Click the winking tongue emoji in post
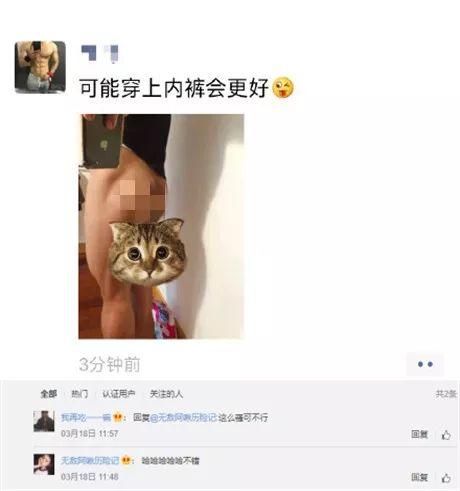The width and height of the screenshot is (460, 491). (283, 87)
